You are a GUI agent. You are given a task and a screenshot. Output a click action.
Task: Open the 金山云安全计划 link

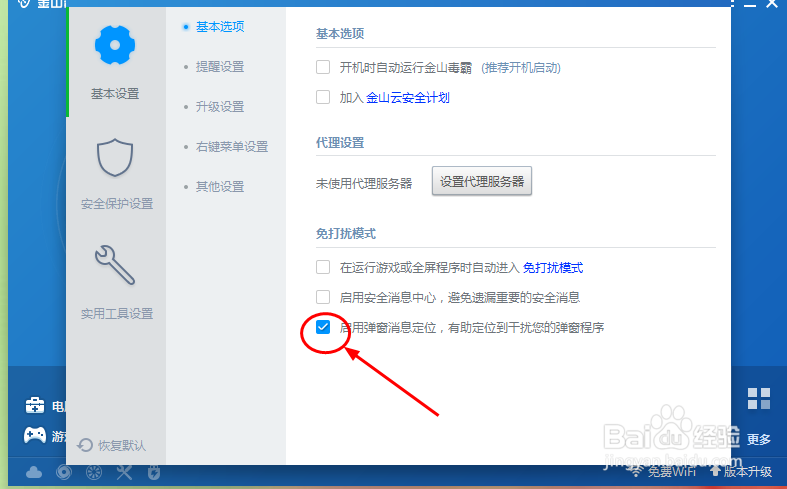pos(408,97)
